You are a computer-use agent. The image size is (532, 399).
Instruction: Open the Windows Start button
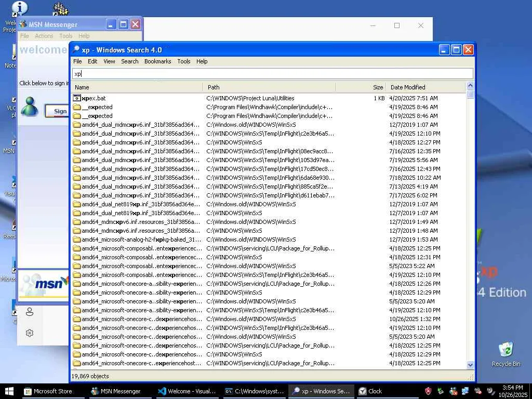point(9,391)
